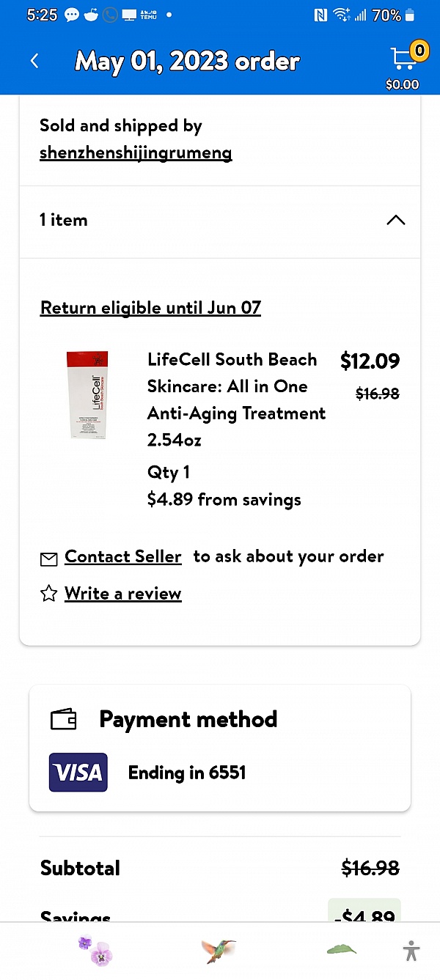Open the accessibility person icon
Image resolution: width=440 pixels, height=980 pixels.
point(411,951)
